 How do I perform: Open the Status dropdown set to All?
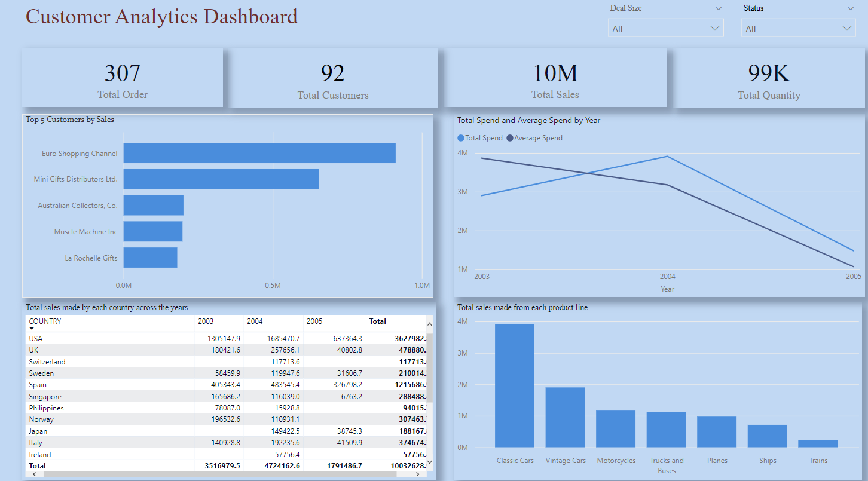coord(799,29)
